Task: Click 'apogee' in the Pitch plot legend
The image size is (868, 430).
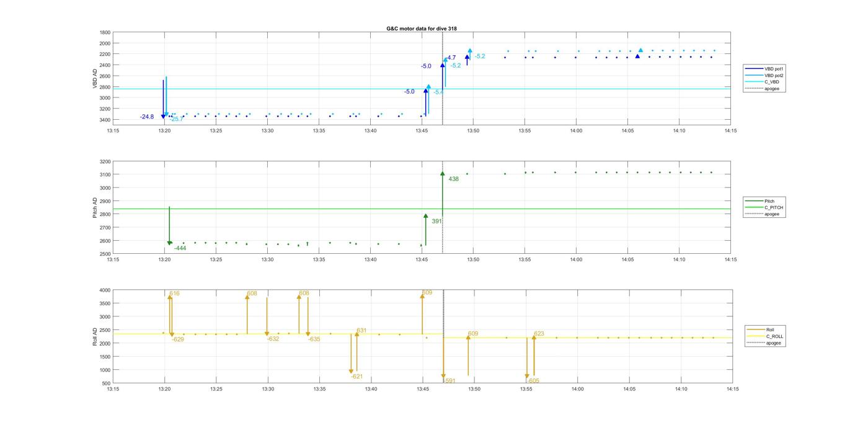Action: (x=763, y=214)
